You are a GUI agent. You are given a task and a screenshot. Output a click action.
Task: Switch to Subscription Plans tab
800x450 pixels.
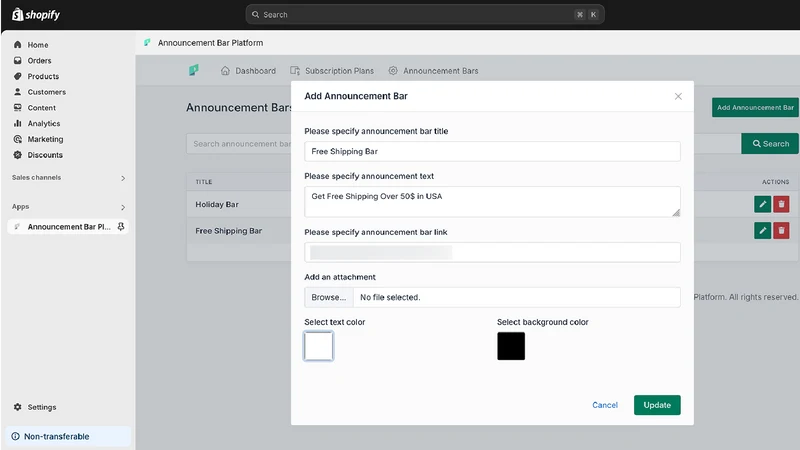(332, 71)
